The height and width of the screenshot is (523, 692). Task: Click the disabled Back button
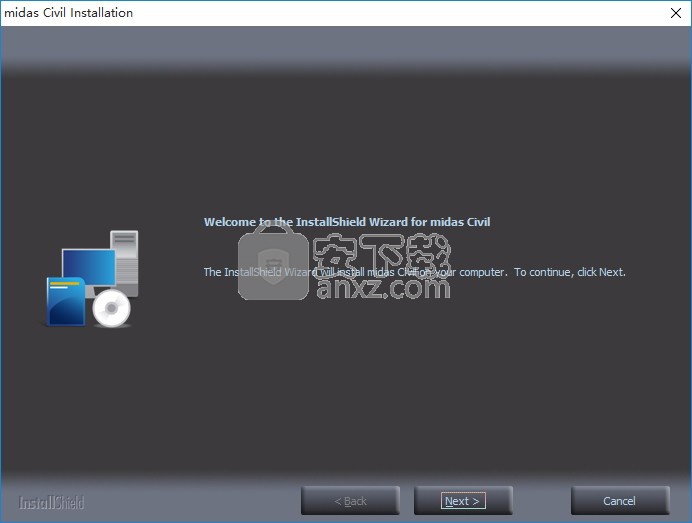coord(350,500)
